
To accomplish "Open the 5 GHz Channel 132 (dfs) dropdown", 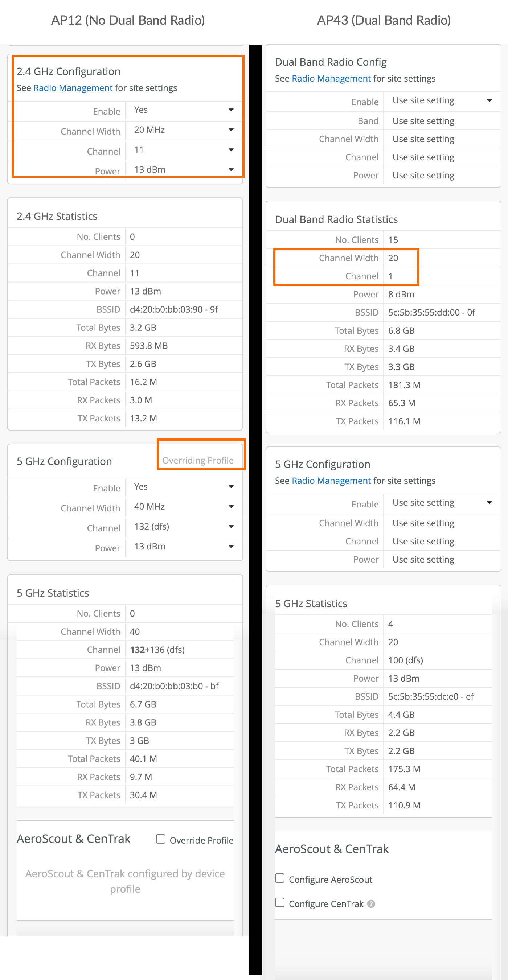I will [183, 527].
